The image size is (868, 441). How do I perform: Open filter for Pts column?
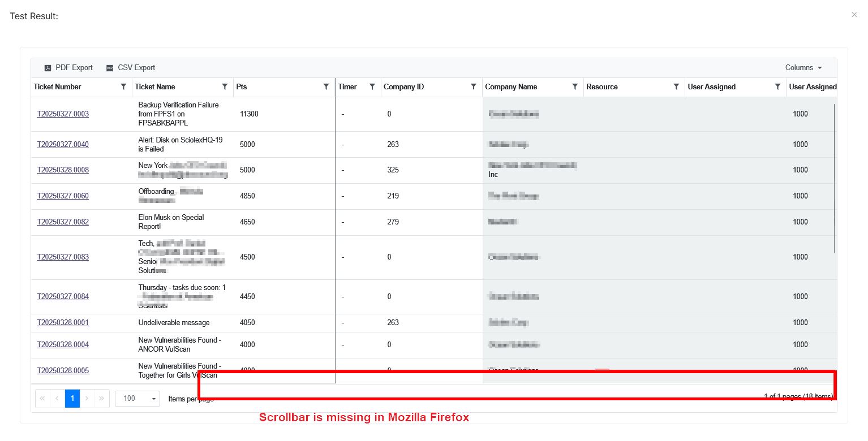pos(326,87)
